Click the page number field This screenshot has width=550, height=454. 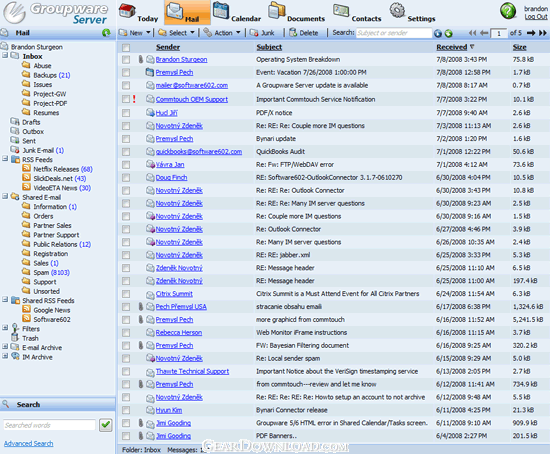pyautogui.click(x=498, y=33)
